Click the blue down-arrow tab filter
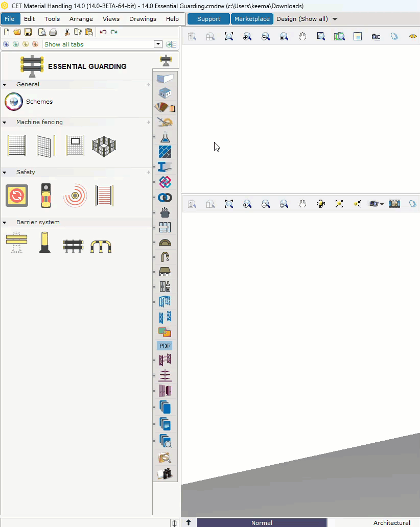This screenshot has height=527, width=420. [6, 44]
